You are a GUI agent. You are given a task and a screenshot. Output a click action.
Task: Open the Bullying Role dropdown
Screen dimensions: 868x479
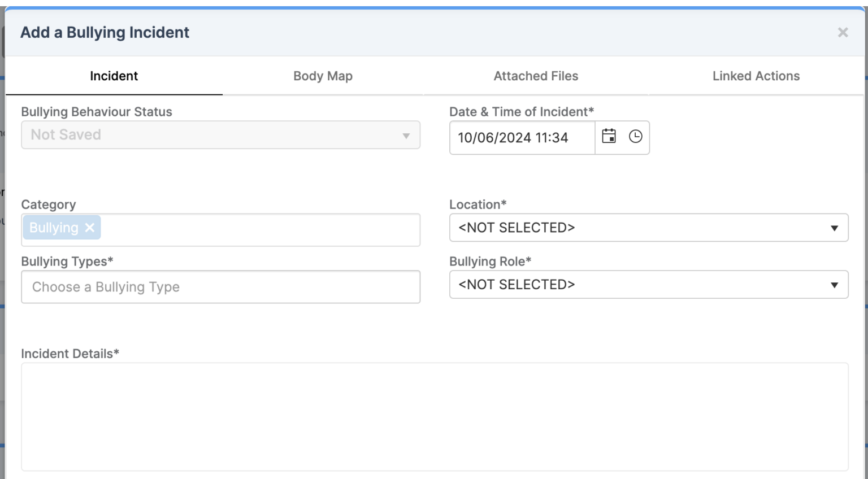648,285
